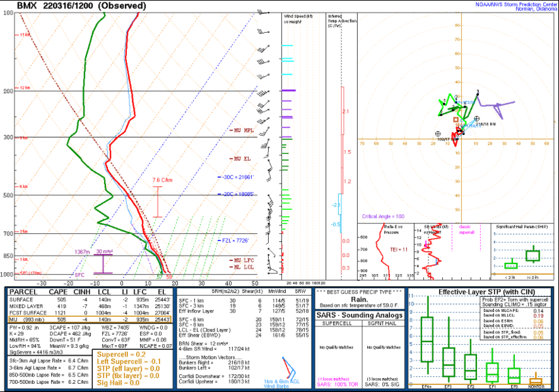Click the 'STP (eff layer) = 0.0' value
Image resolution: width=559 pixels, height=392 pixels.
tap(128, 369)
